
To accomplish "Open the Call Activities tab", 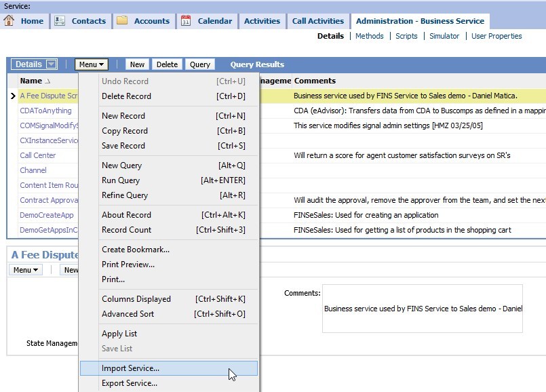I will [x=318, y=21].
